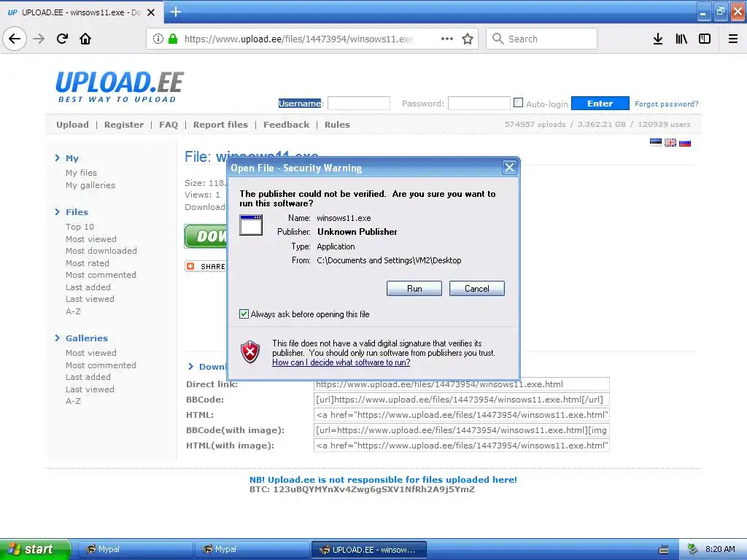Select the HTML code field
The height and width of the screenshot is (560, 747).
(462, 414)
